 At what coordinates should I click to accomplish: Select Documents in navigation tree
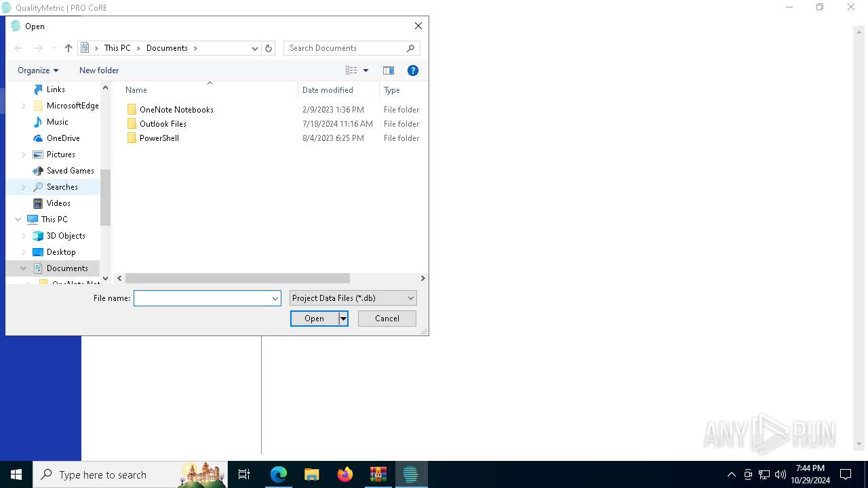pyautogui.click(x=67, y=268)
